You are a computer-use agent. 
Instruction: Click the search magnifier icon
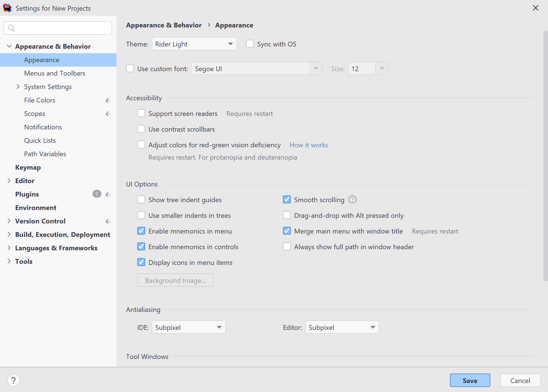11,28
